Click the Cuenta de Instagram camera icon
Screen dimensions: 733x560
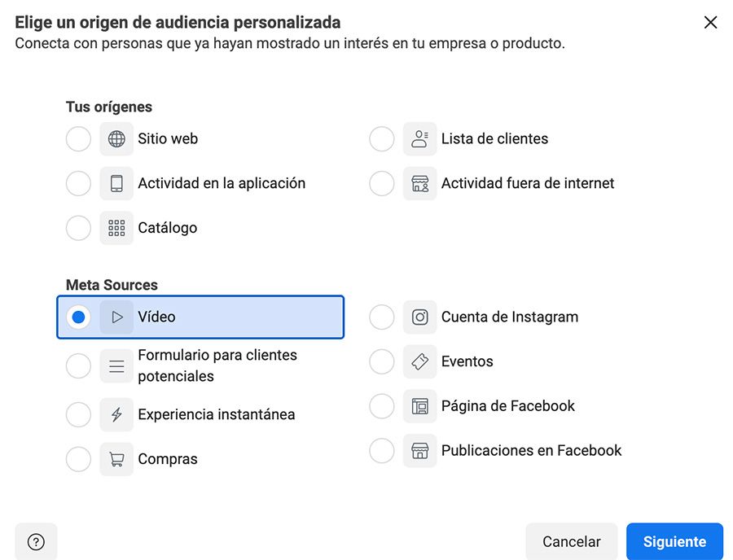click(420, 317)
